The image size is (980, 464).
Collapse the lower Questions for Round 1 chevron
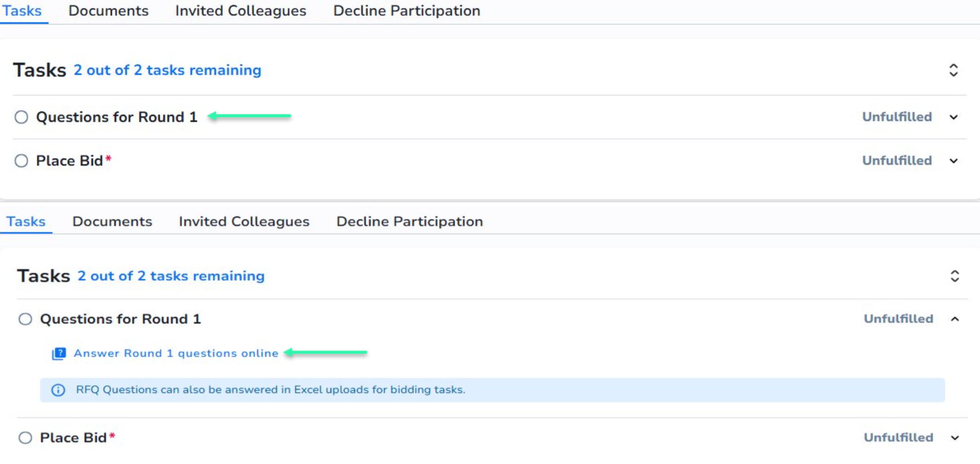(955, 319)
